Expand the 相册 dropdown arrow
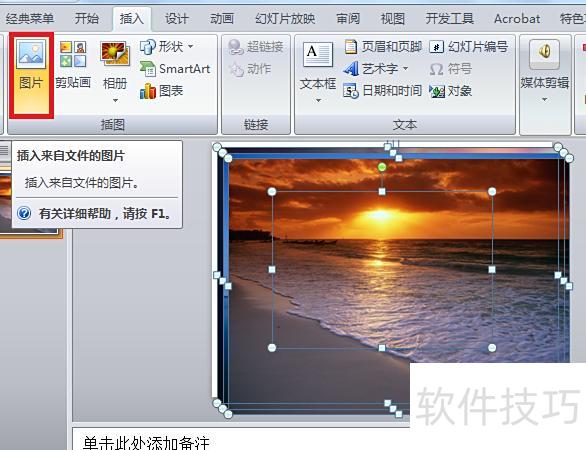The image size is (586, 450). click(x=115, y=100)
